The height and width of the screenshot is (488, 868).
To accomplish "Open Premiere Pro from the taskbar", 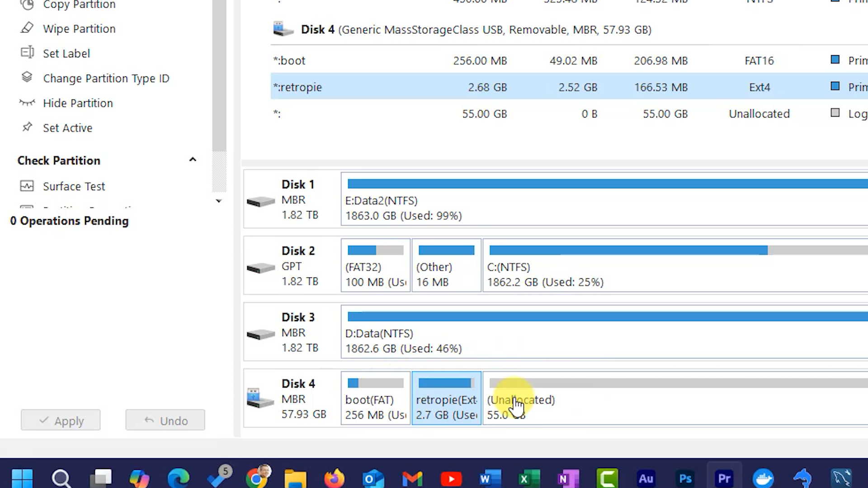I will 724,478.
